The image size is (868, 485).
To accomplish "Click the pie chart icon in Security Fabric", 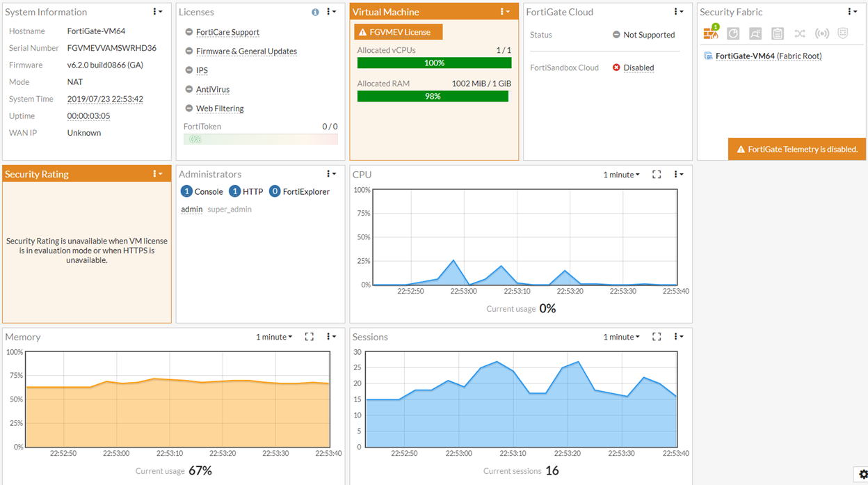I will click(x=733, y=33).
